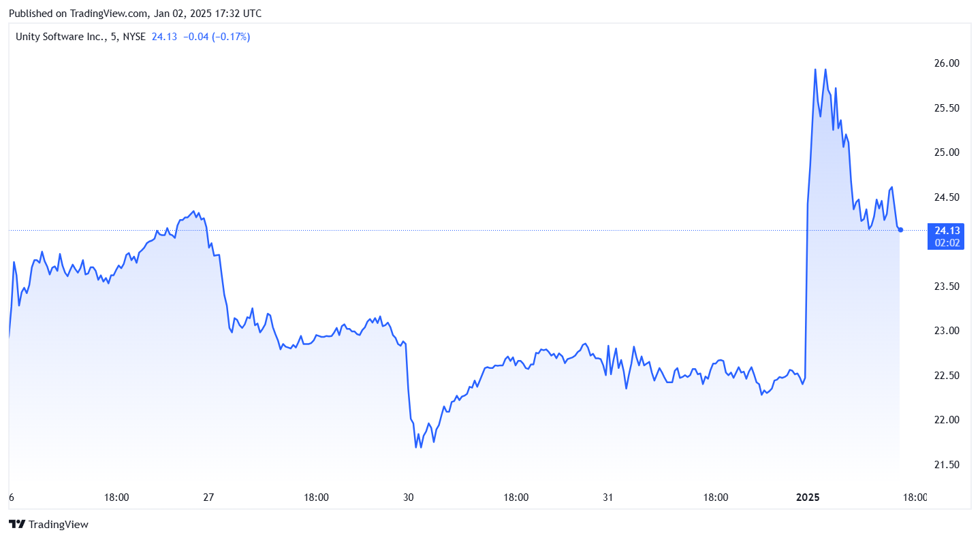
Task: Click the 26.00 price axis label
Action: 947,63
